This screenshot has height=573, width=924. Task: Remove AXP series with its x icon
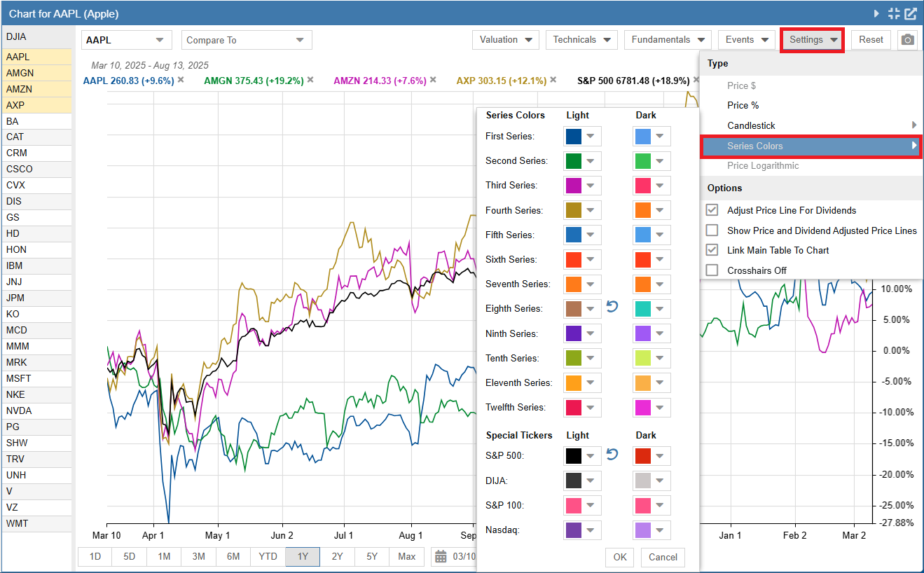[553, 80]
